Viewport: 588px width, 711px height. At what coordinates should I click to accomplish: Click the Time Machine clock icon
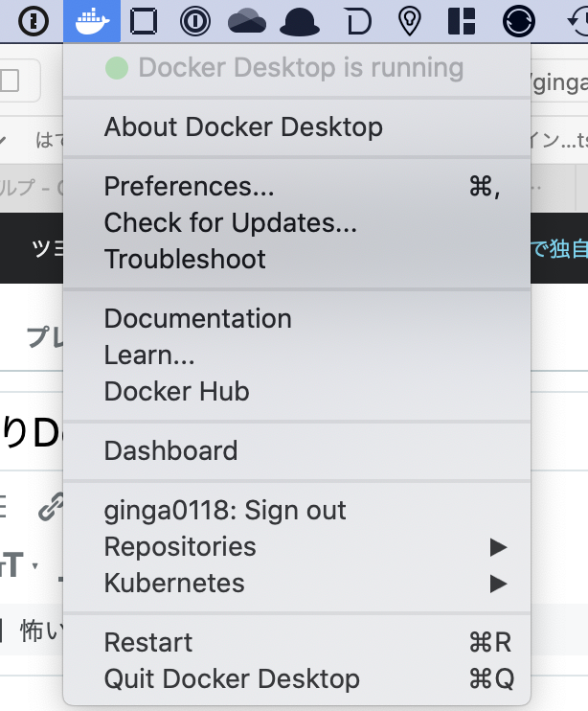click(578, 21)
